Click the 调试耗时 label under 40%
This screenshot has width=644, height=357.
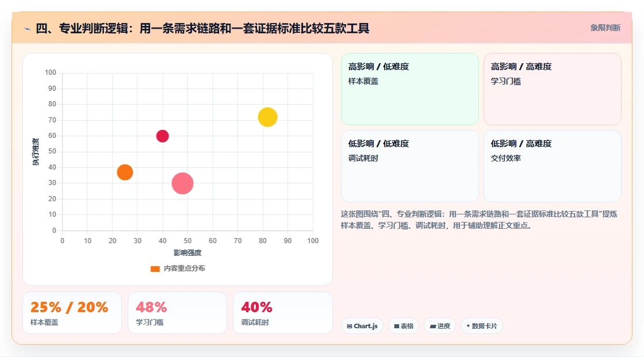click(x=255, y=323)
